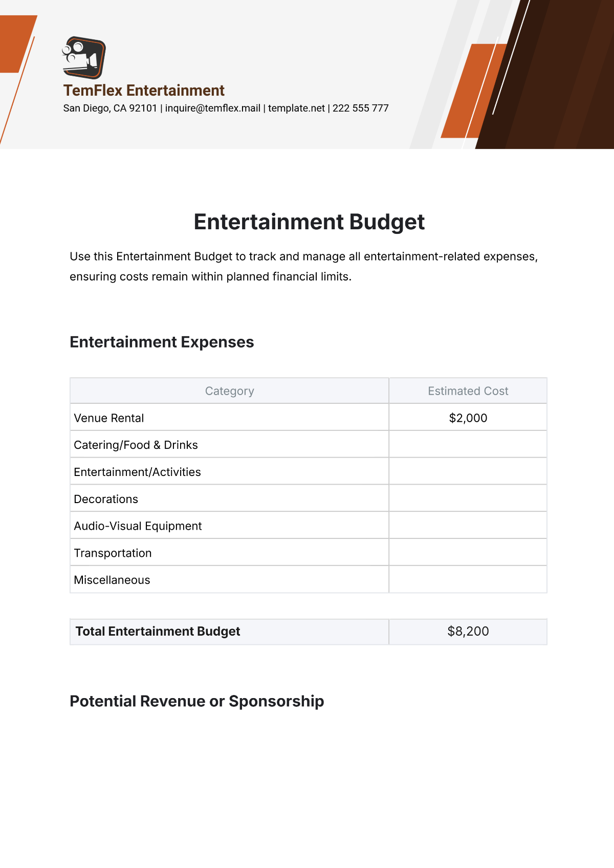Select the Venue Rental row label

[x=109, y=418]
